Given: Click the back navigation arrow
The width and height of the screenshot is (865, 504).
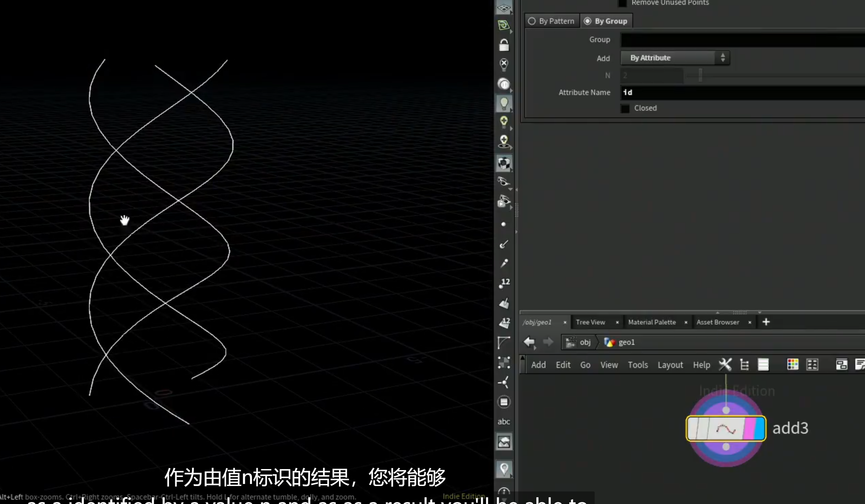Looking at the screenshot, I should tap(528, 342).
